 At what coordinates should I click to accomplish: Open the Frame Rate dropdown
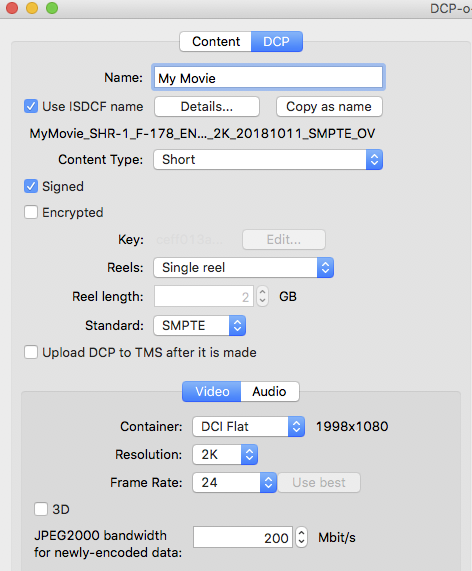[x=235, y=483]
